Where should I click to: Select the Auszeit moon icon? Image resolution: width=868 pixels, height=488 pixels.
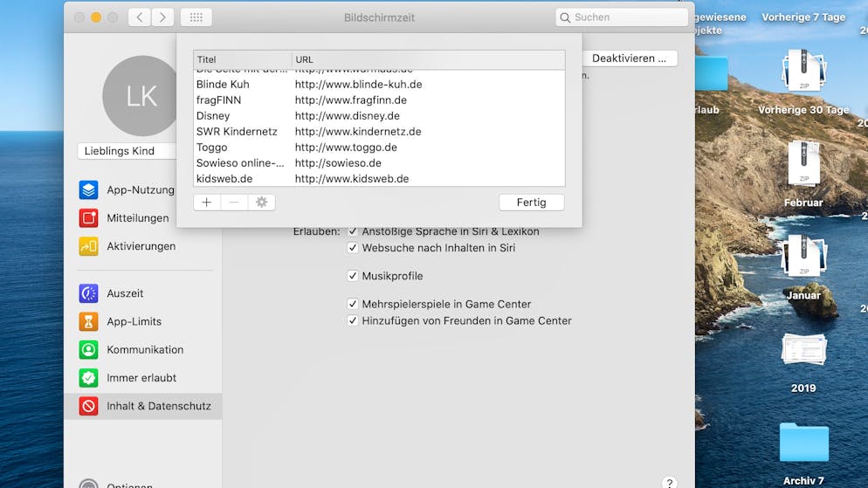(88, 293)
